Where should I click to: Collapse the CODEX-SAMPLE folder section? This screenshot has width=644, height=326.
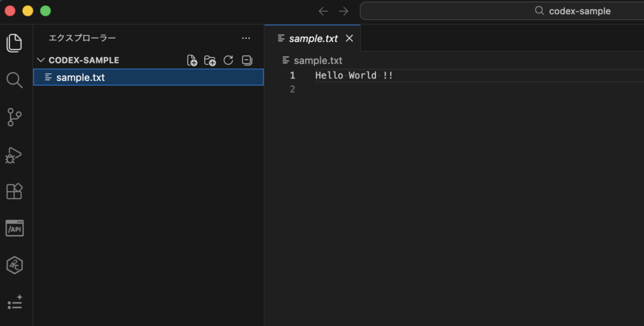pos(42,60)
